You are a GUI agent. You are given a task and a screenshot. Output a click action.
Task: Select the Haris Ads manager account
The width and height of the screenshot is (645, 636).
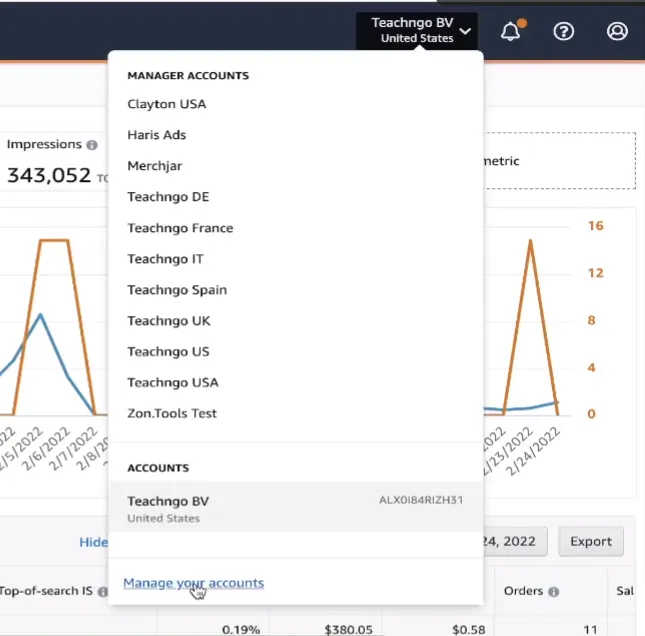[156, 135]
